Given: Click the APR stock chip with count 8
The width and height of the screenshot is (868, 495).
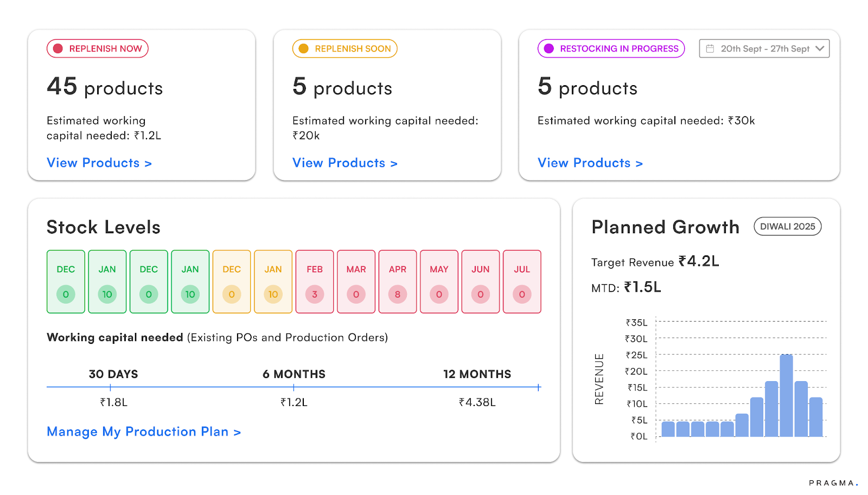Looking at the screenshot, I should (398, 281).
